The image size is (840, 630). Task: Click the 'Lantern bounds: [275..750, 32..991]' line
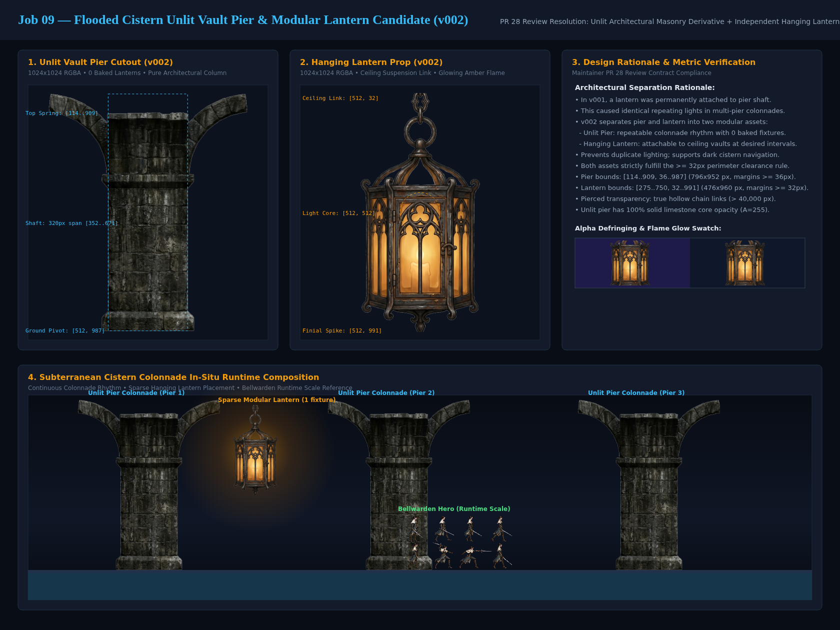coord(691,188)
